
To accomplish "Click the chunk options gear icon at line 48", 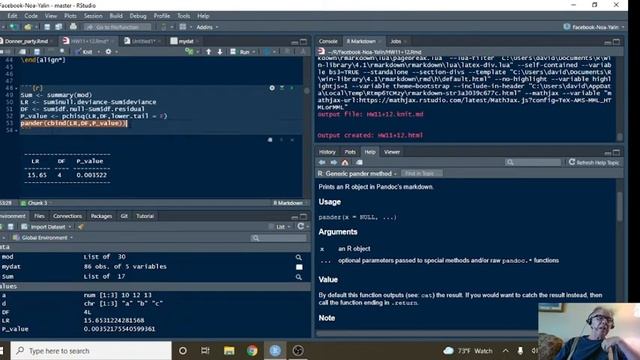I will click(x=272, y=88).
